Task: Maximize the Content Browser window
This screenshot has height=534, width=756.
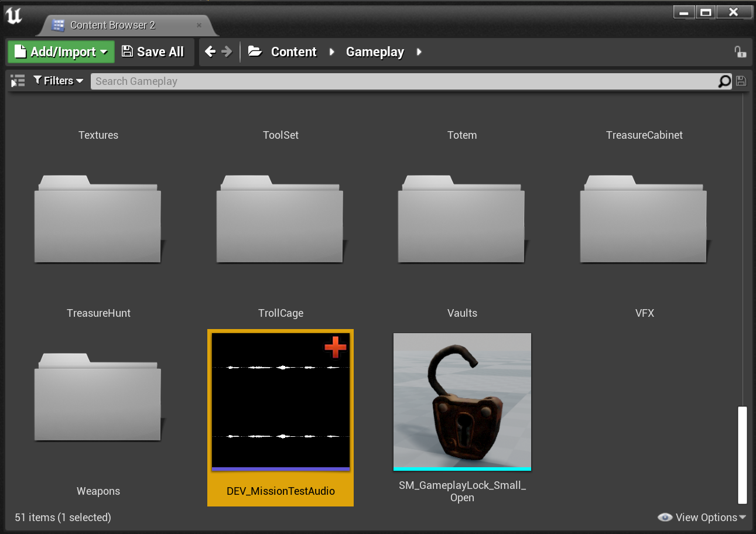Action: pos(706,12)
